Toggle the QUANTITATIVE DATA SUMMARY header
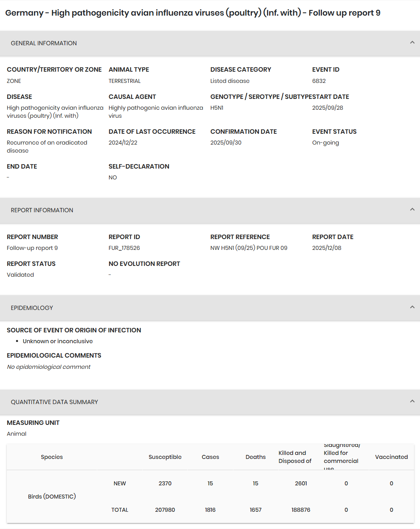This screenshot has height=529, width=420. [210, 402]
